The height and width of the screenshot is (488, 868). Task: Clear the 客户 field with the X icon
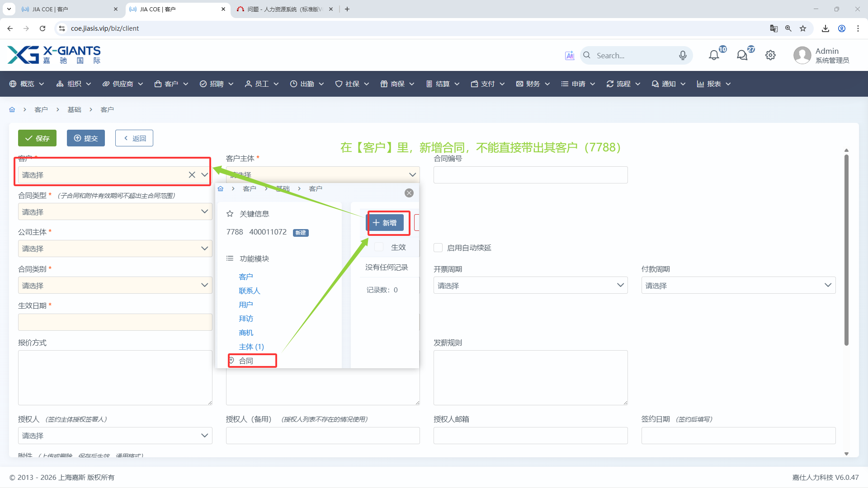coord(192,175)
